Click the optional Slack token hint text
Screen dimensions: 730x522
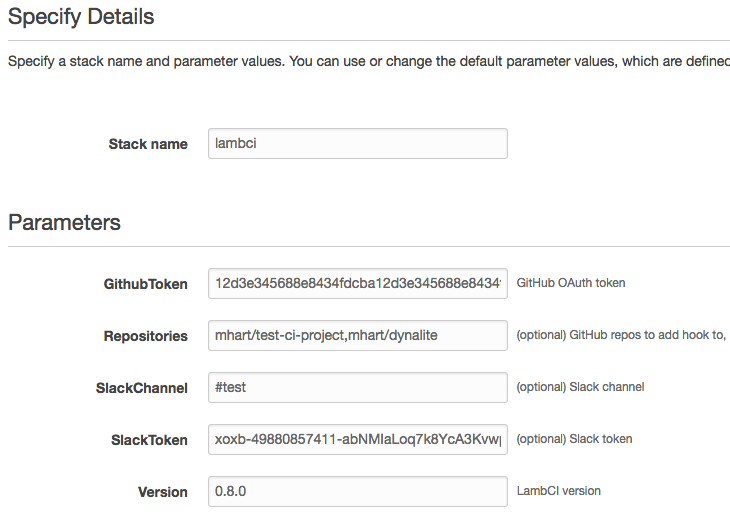(574, 439)
